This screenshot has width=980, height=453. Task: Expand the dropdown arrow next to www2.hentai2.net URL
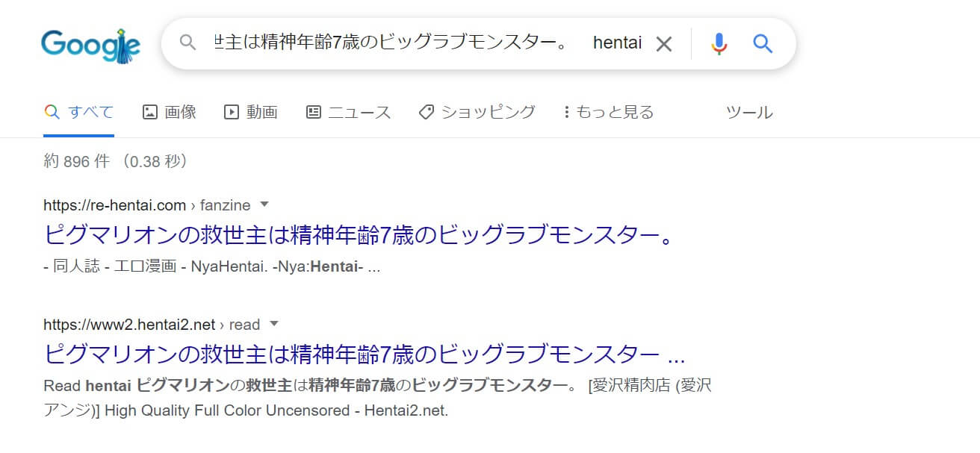point(273,324)
